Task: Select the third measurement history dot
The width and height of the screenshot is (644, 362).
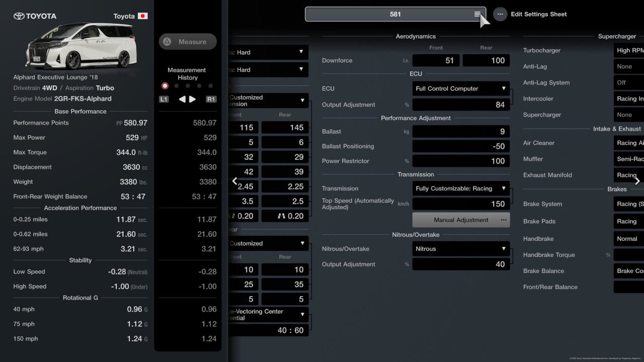Action: [188, 86]
